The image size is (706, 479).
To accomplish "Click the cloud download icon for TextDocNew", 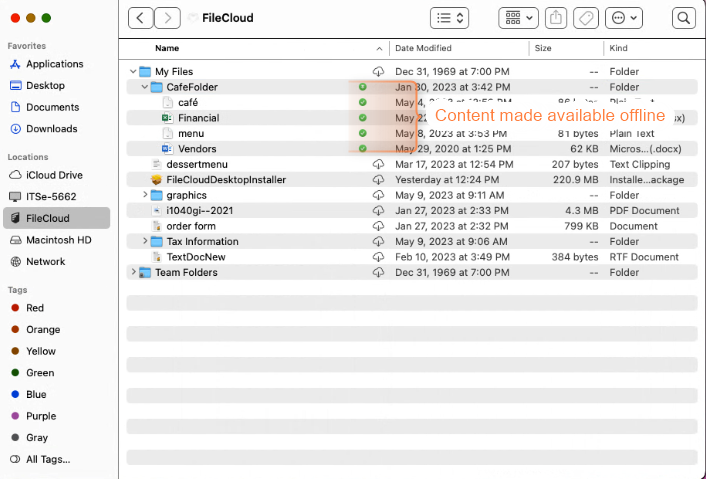I will pyautogui.click(x=378, y=257).
